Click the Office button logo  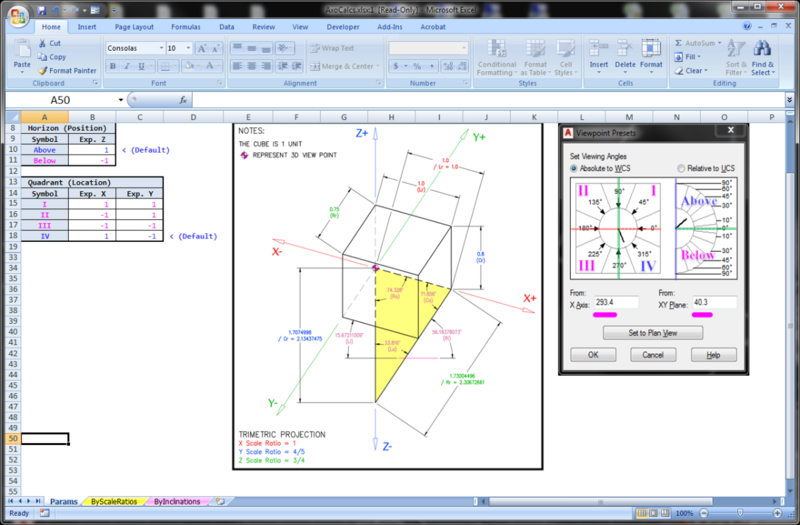[14, 14]
